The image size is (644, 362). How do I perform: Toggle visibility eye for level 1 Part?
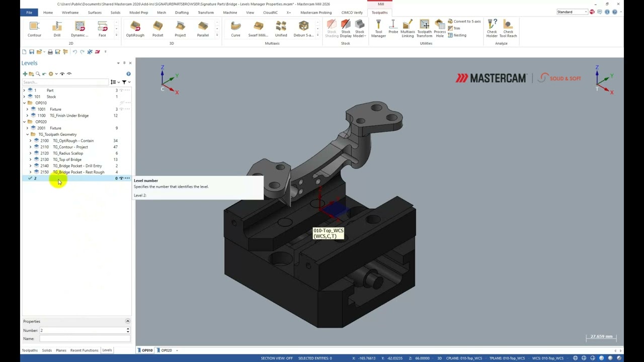pyautogui.click(x=121, y=90)
